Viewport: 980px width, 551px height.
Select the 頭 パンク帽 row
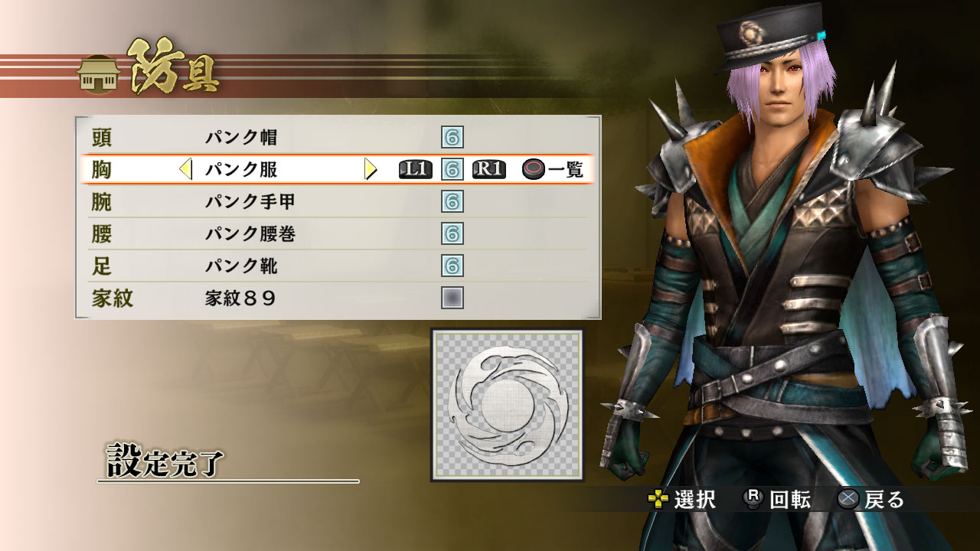click(337, 138)
